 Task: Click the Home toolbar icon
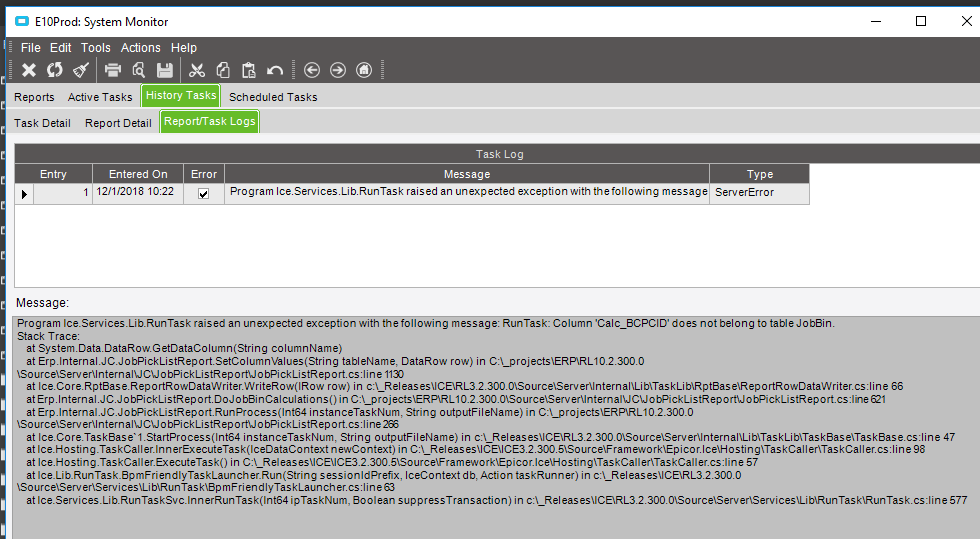364,70
